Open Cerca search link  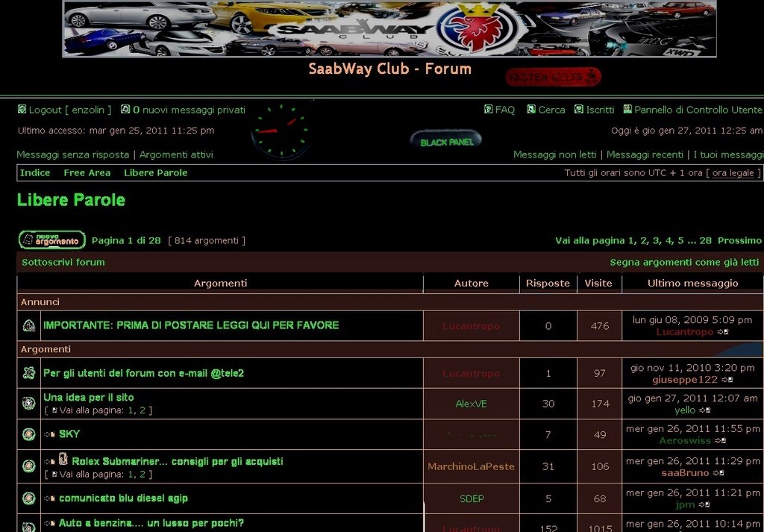551,110
